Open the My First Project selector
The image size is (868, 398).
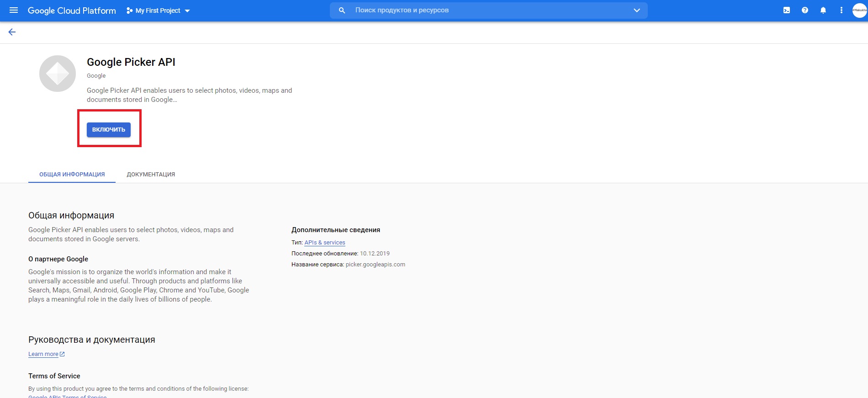[158, 11]
